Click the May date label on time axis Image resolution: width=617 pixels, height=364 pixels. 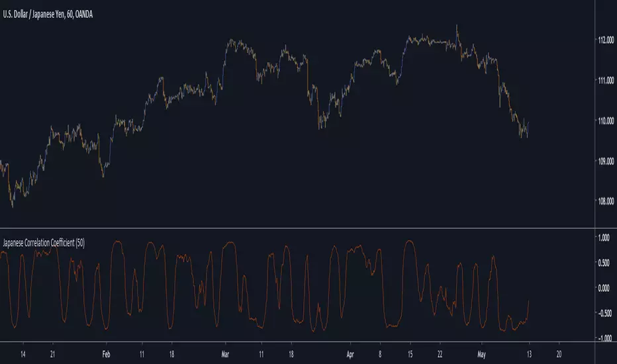[x=482, y=354]
